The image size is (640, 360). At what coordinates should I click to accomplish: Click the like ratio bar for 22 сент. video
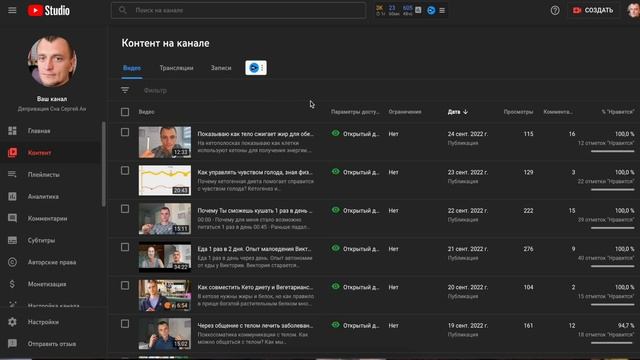tap(613, 228)
